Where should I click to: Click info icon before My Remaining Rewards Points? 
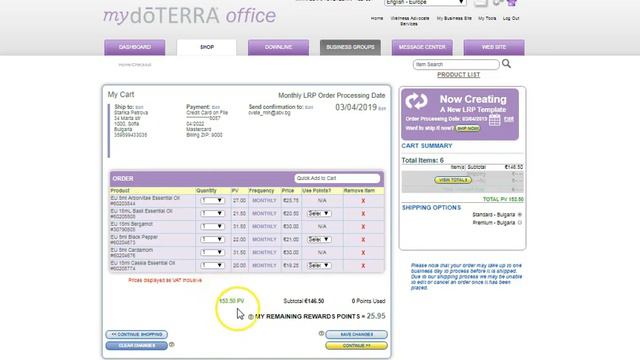(251, 317)
